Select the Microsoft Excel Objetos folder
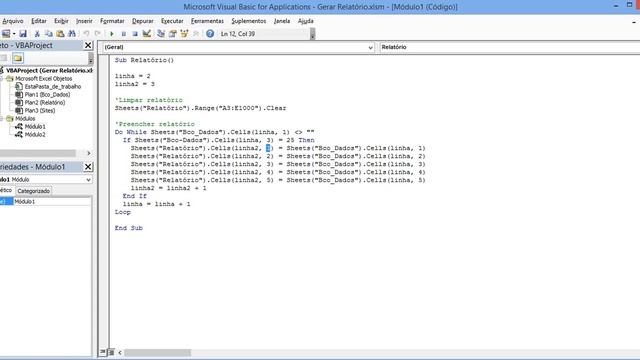The image size is (640, 360). coord(43,78)
